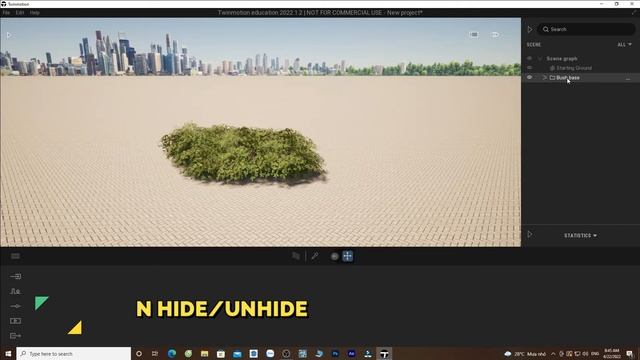Open Task View on the taskbar
This screenshot has width=640, height=360.
(x=155, y=353)
